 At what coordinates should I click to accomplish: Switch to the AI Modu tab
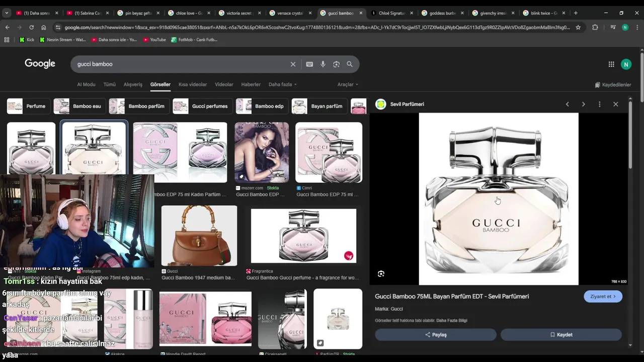pyautogui.click(x=86, y=84)
